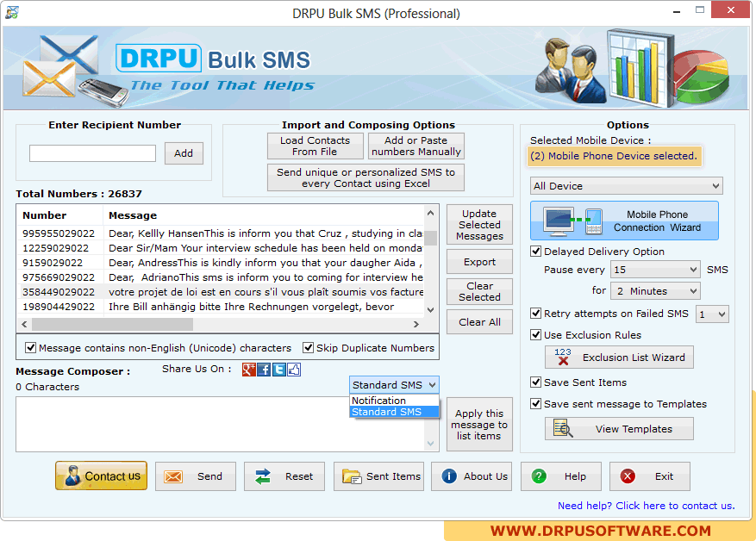
Task: Select the row with number 198904429022
Action: tap(221, 307)
